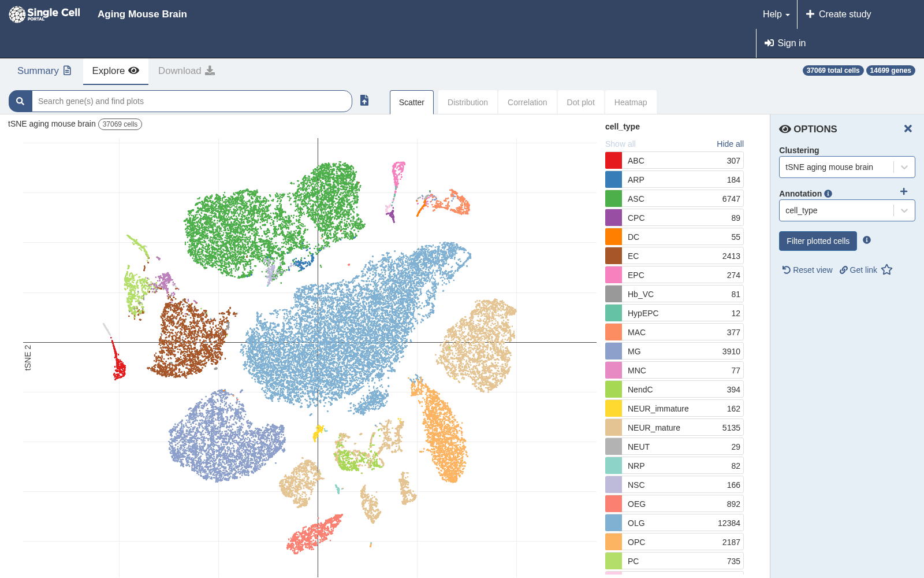This screenshot has width=924, height=578.
Task: Click info icon next to Filter plotted cells
Action: 867,240
